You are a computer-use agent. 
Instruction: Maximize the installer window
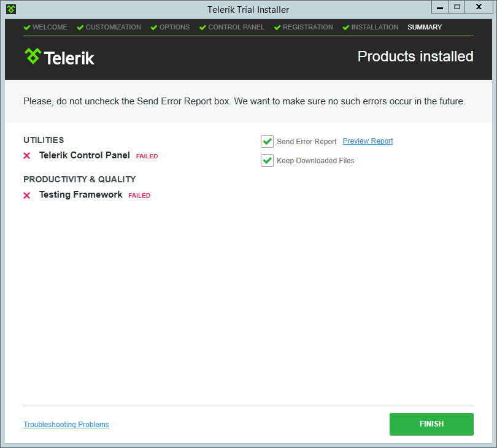(457, 7)
